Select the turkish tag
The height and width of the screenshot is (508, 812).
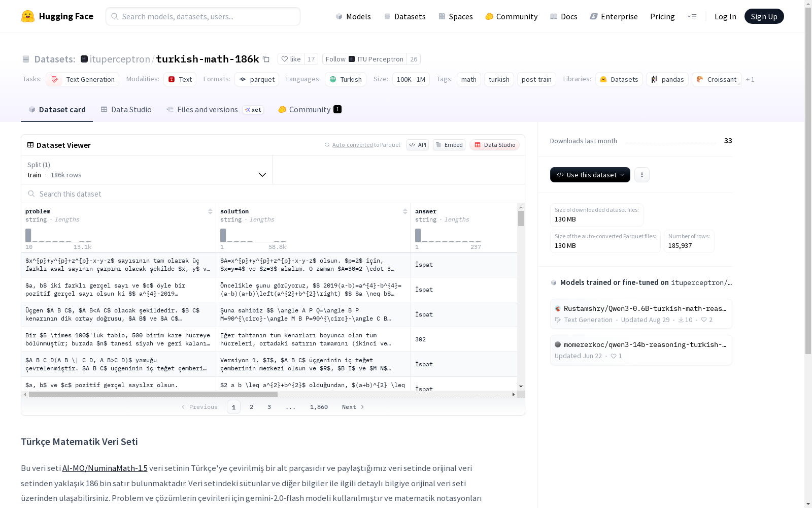[499, 79]
